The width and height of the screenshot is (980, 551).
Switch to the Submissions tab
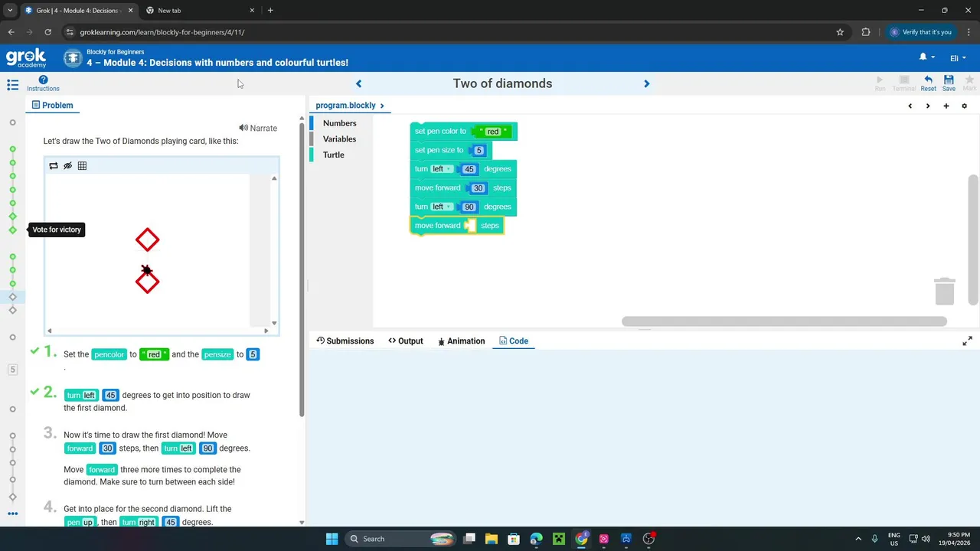pyautogui.click(x=345, y=341)
